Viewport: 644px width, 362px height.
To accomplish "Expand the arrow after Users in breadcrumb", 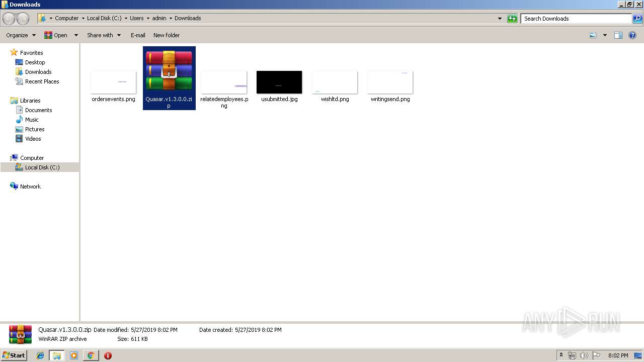I will [148, 18].
